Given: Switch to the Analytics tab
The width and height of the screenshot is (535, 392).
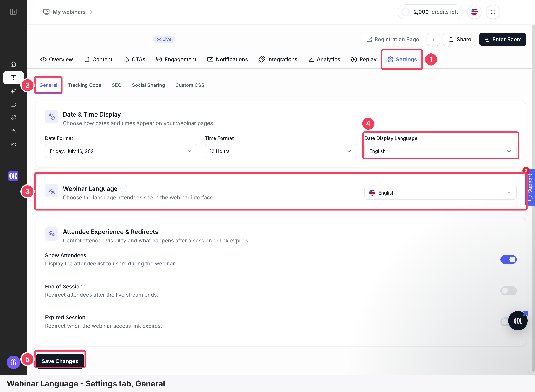Looking at the screenshot, I should tap(324, 59).
